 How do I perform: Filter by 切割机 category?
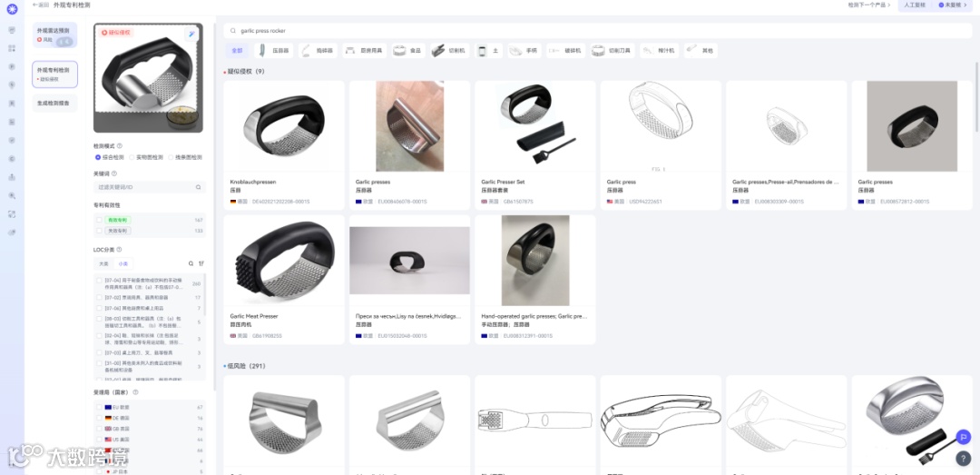(x=450, y=51)
